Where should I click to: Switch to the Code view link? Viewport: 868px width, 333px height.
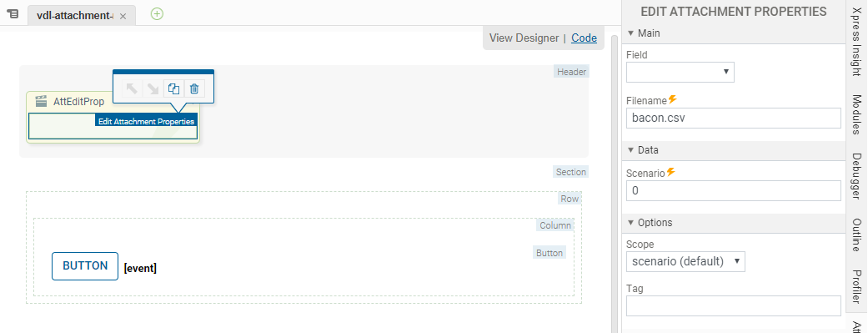point(584,38)
